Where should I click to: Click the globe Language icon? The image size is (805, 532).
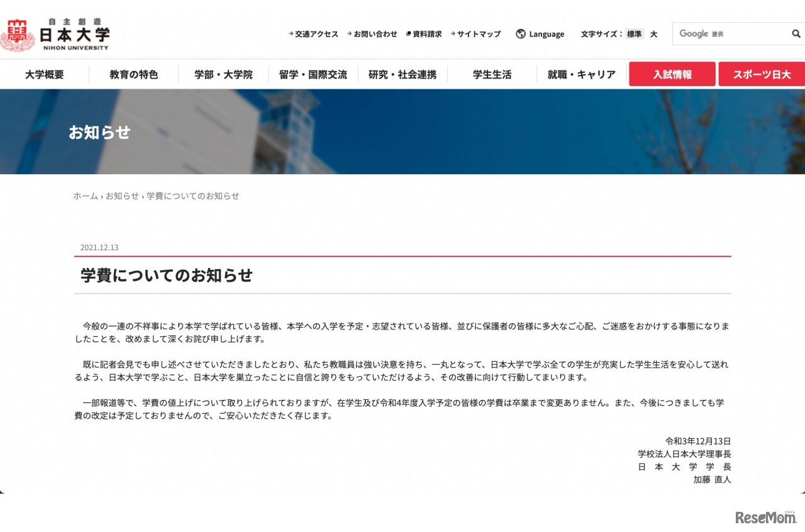521,34
